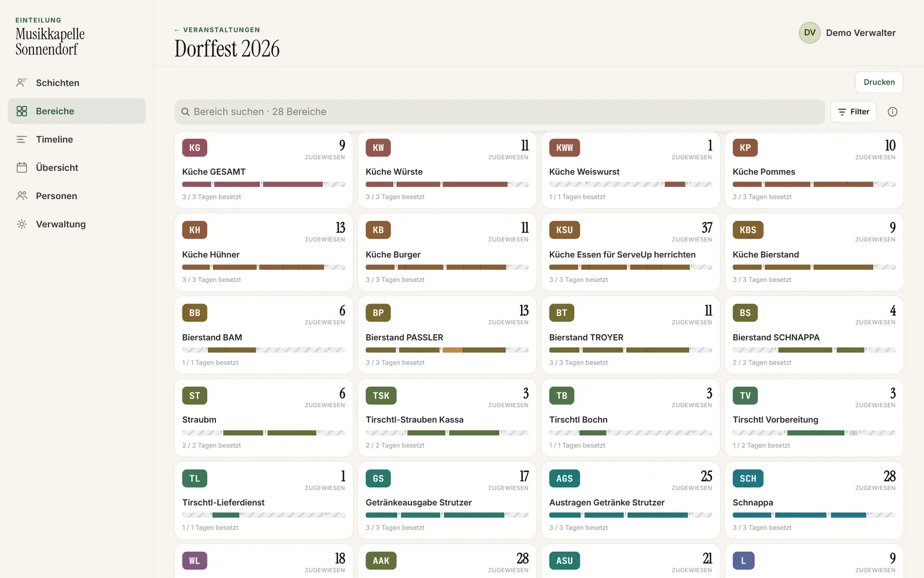Click '1 / 1 Tagen besetzt' under Bierstand BAM
Screen dimensions: 924x578
pyautogui.click(x=210, y=362)
